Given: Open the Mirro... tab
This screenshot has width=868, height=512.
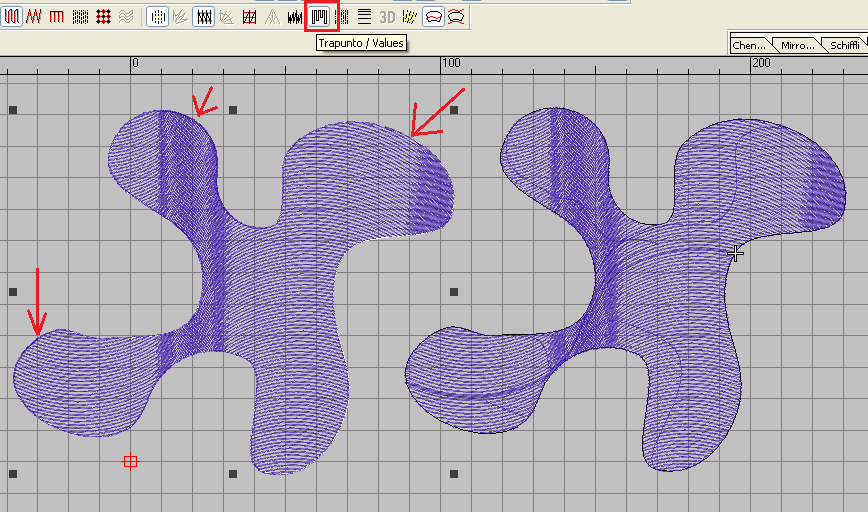Looking at the screenshot, I should click(x=797, y=45).
